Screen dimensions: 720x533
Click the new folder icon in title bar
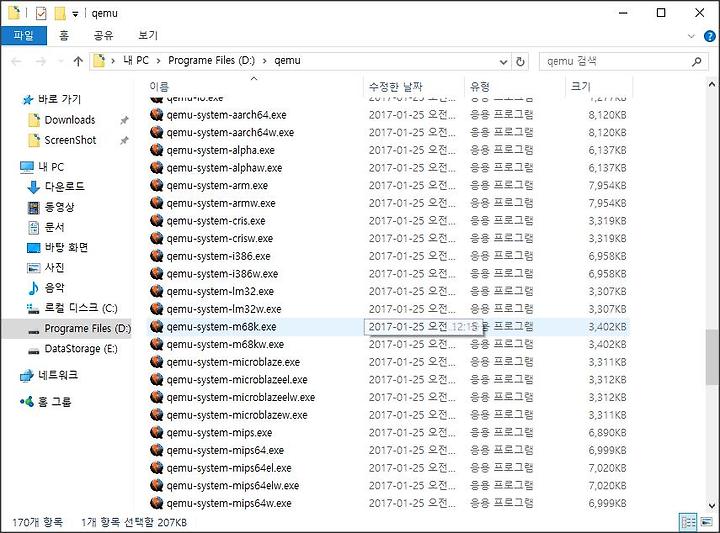[x=60, y=13]
